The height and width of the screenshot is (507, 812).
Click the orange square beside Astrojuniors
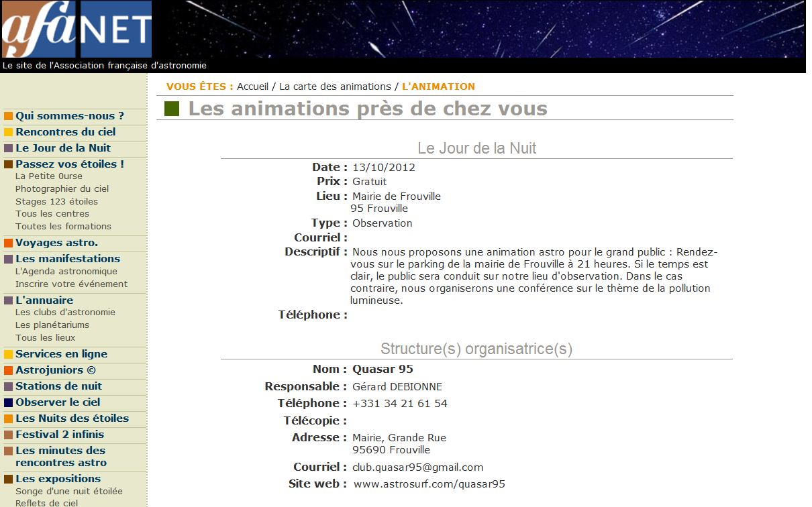click(x=9, y=370)
